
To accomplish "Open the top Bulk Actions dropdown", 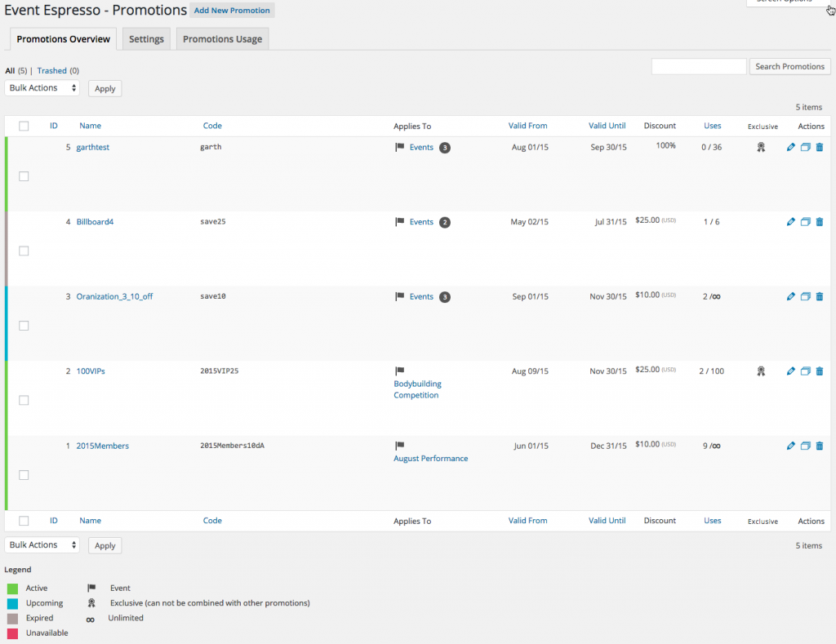I will pyautogui.click(x=42, y=88).
